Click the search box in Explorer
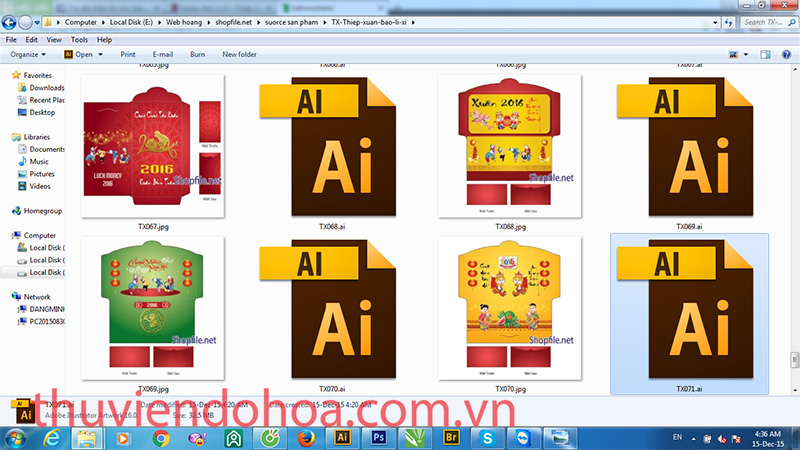The image size is (800, 450). pyautogui.click(x=768, y=22)
